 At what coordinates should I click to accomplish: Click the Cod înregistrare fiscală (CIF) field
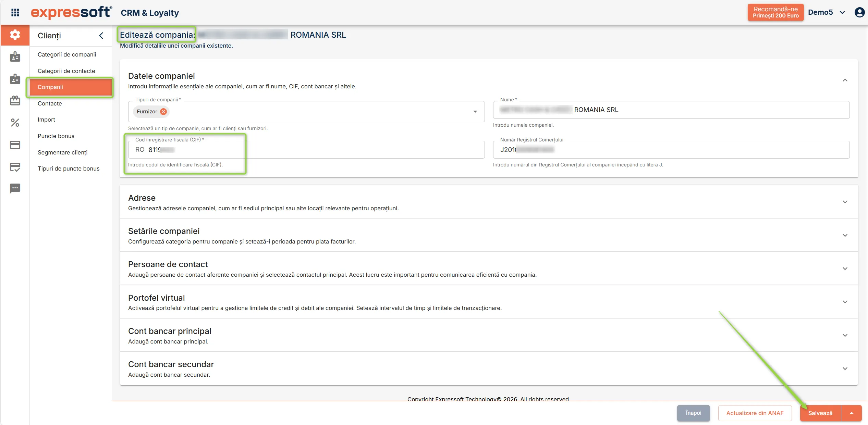coord(306,150)
